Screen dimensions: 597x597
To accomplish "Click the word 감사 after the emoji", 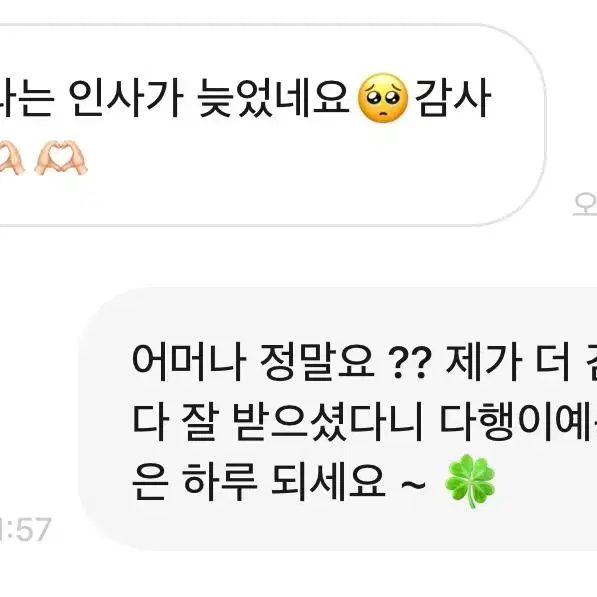I will [x=453, y=98].
